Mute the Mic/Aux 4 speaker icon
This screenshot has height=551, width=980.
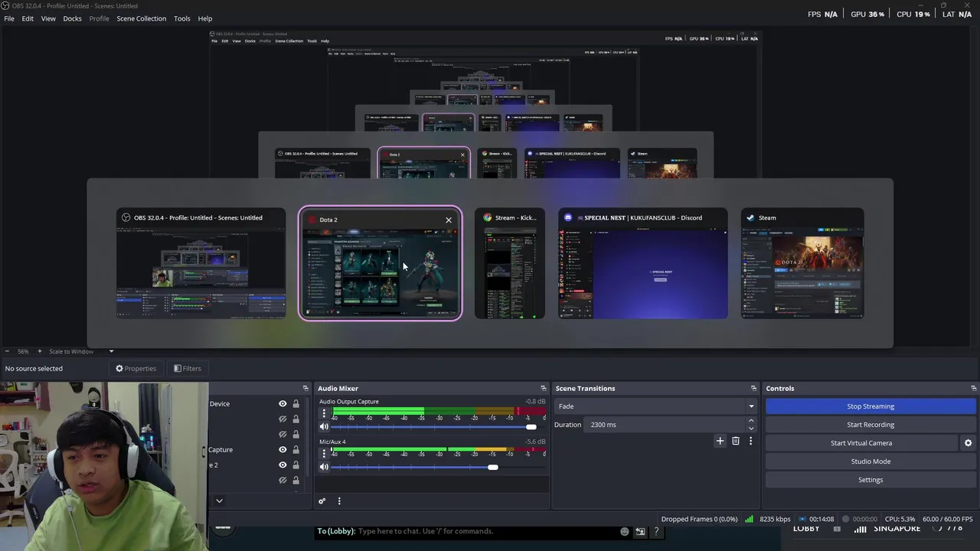pyautogui.click(x=324, y=466)
